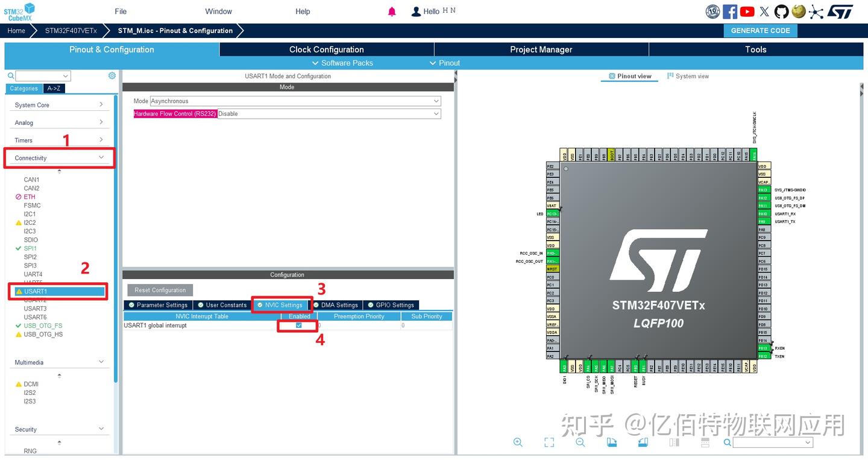The width and height of the screenshot is (868, 460).
Task: Click the YouTube icon in the top bar
Action: (747, 11)
